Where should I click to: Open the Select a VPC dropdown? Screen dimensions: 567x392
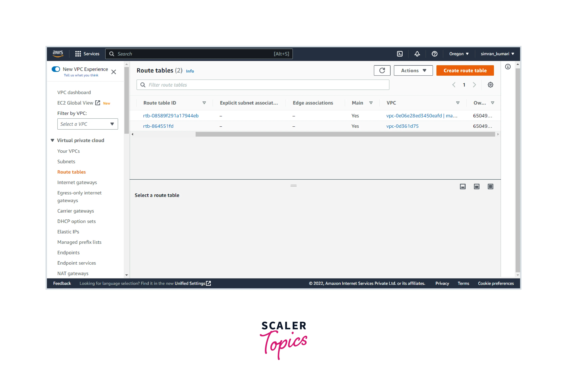(87, 124)
